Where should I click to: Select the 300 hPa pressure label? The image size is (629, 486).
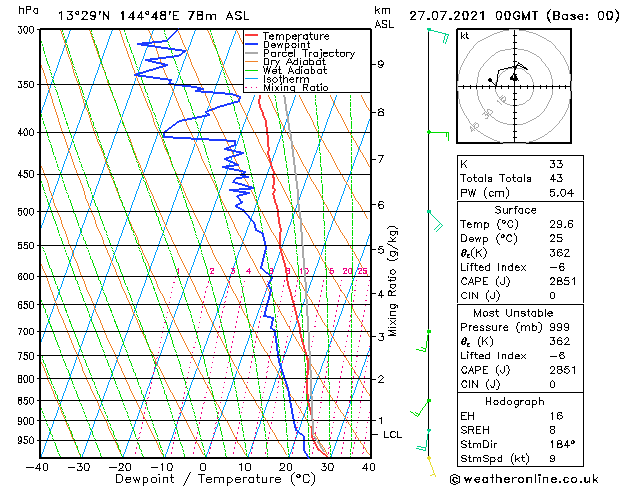click(28, 30)
